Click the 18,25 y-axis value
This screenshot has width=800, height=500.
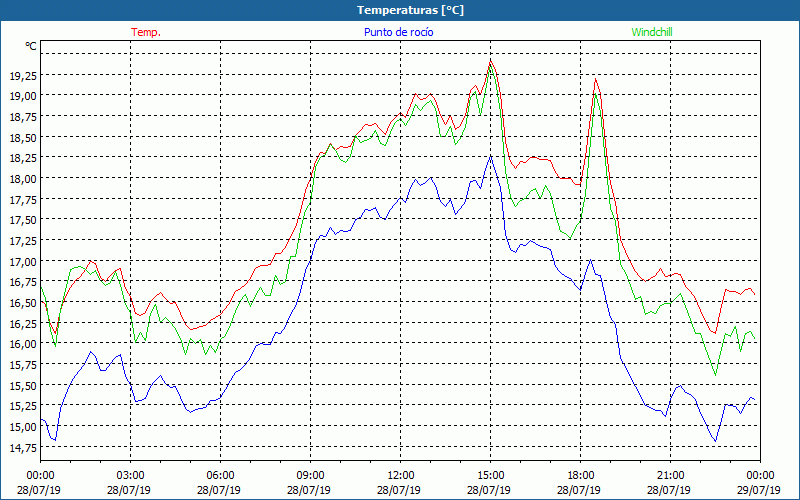23,158
